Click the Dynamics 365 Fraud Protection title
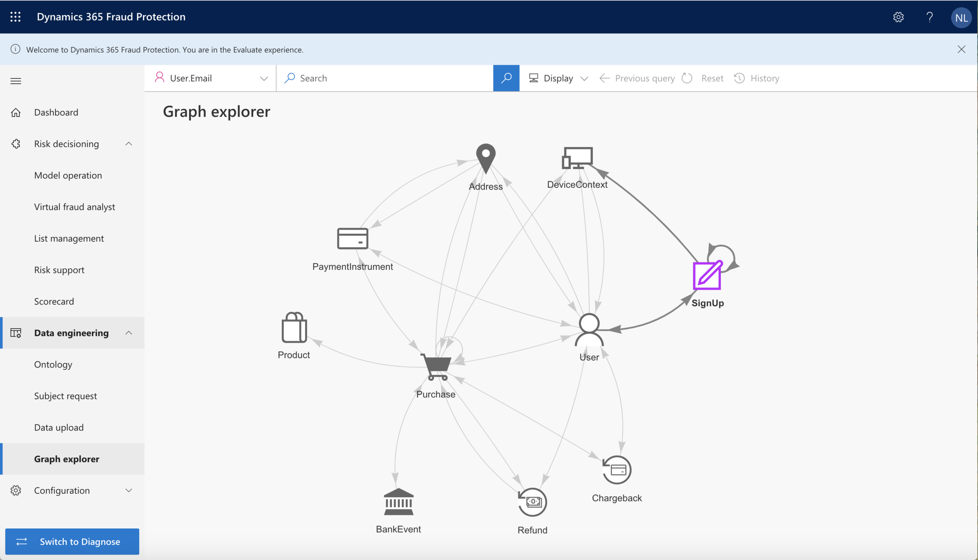The width and height of the screenshot is (978, 560). [x=111, y=17]
